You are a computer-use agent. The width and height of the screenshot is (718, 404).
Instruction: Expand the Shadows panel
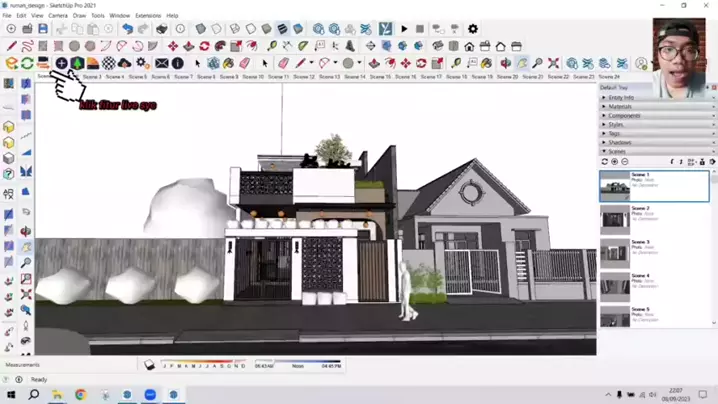(620, 143)
